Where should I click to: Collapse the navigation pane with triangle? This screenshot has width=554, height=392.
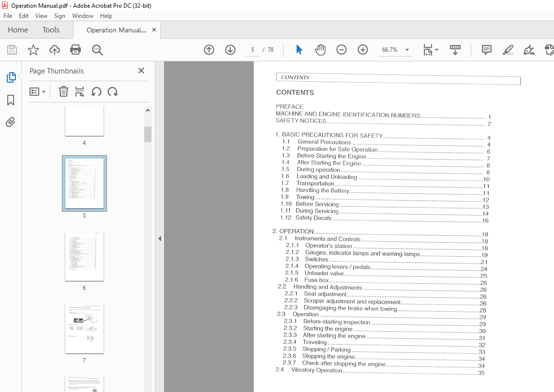[160, 238]
